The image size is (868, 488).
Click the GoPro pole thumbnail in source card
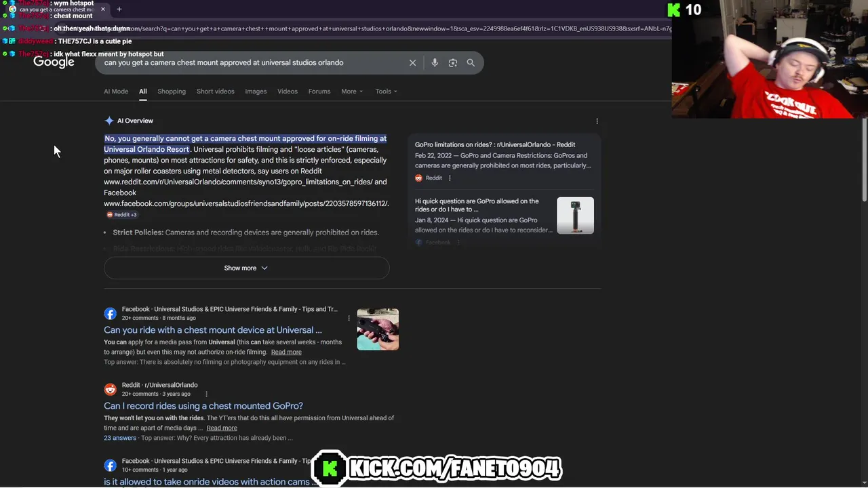pos(575,216)
